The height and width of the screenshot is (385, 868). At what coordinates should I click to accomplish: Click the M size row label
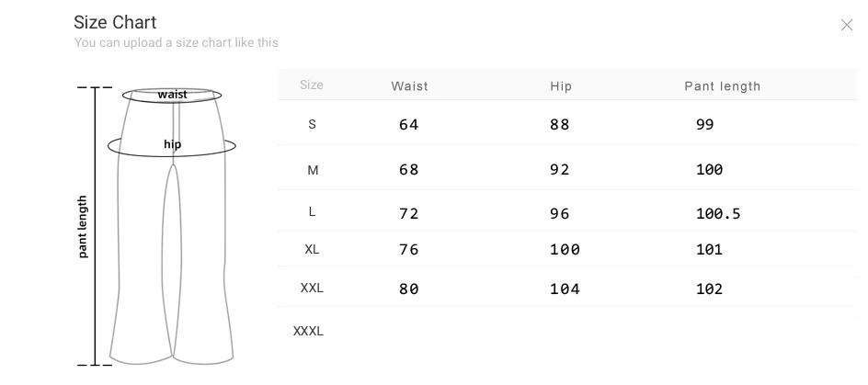click(x=313, y=170)
